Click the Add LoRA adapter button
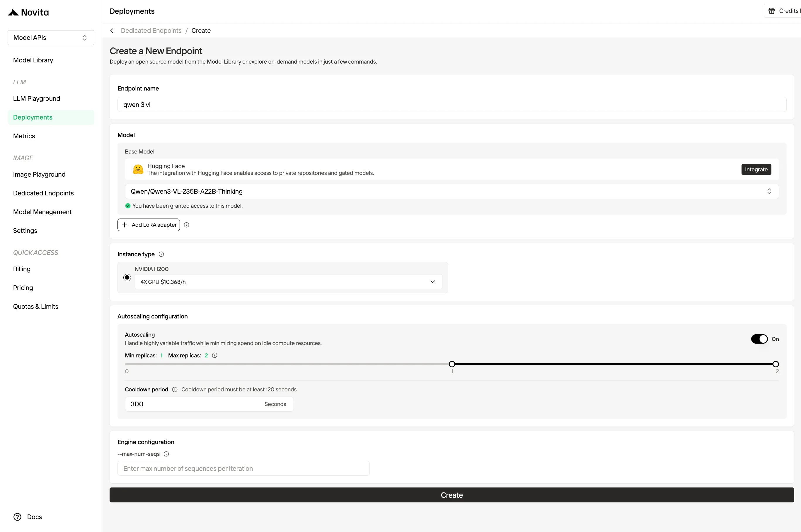This screenshot has height=532, width=801. pos(149,225)
